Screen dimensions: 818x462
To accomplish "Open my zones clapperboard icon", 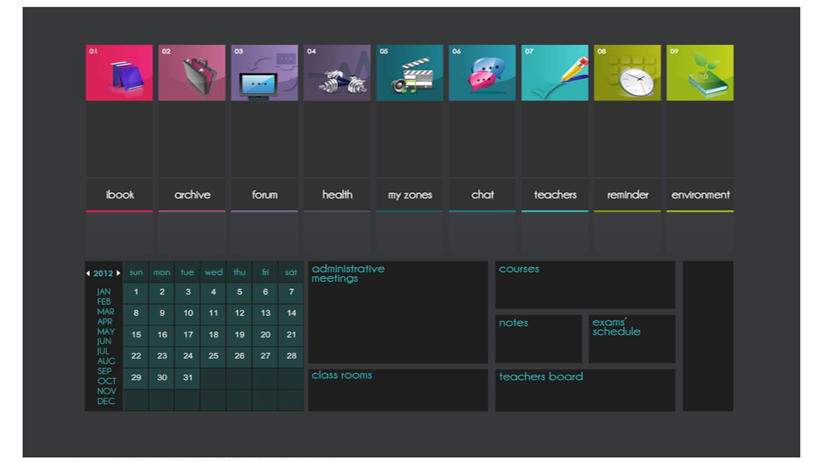I will [x=410, y=73].
